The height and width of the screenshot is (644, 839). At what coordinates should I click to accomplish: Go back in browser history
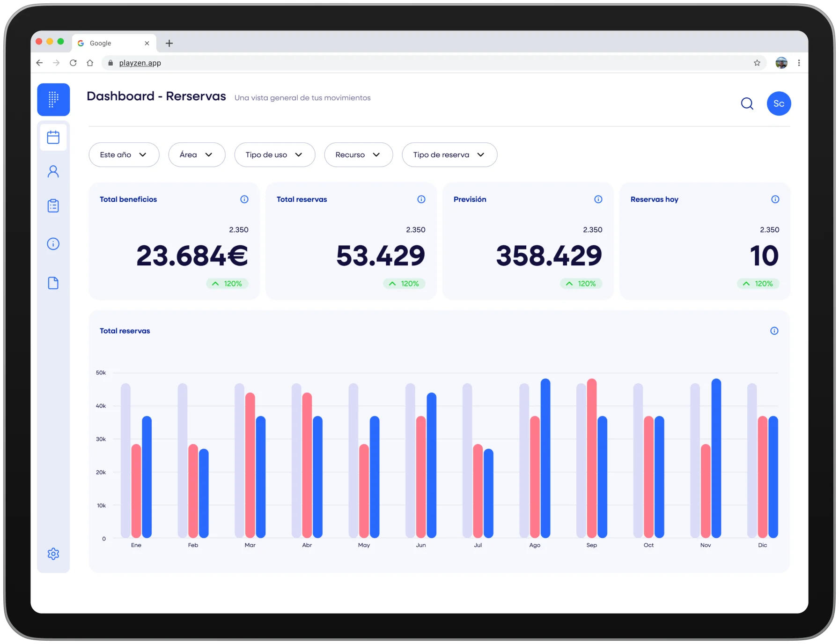[39, 63]
